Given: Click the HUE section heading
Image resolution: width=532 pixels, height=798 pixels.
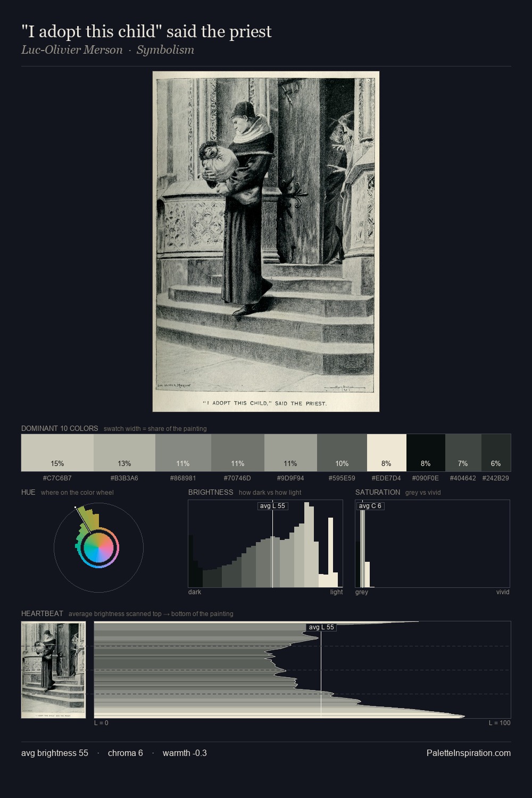Looking at the screenshot, I should 28,492.
